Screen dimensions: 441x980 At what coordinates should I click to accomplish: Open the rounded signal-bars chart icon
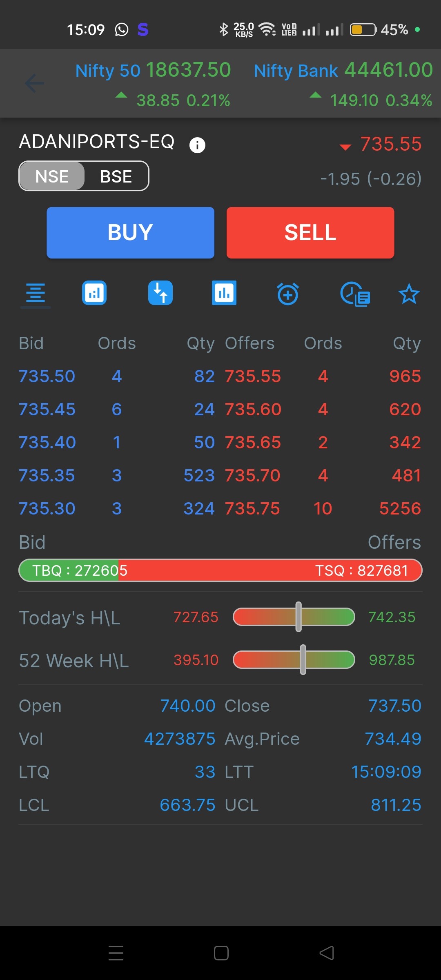coord(94,293)
